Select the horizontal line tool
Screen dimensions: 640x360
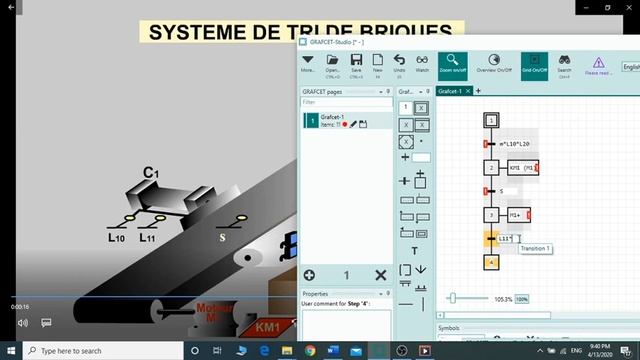[x=406, y=304]
